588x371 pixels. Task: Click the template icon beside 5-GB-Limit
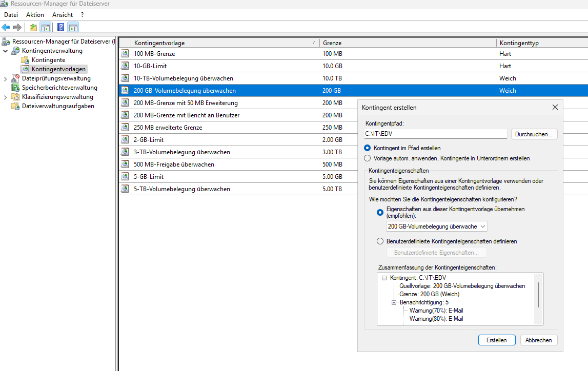click(x=125, y=177)
